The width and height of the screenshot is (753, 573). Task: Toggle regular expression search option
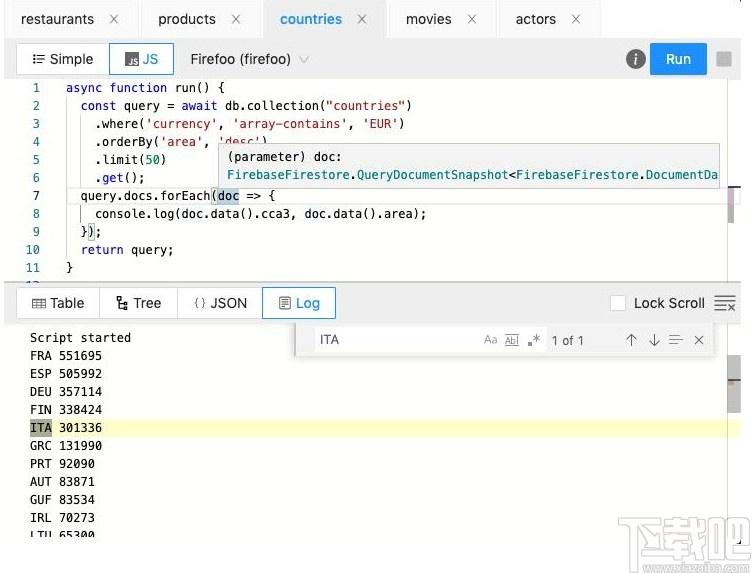point(534,340)
